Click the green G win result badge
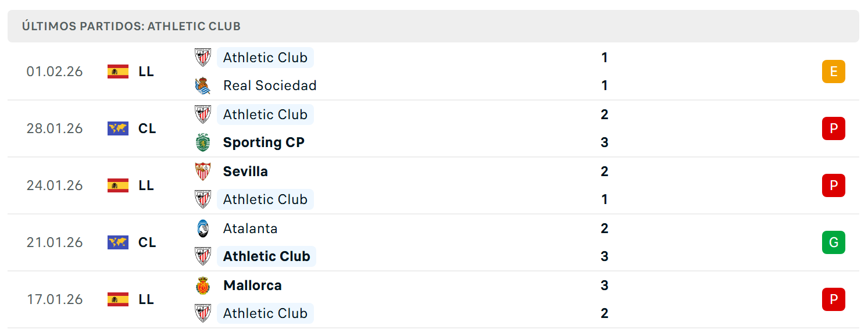This screenshot has height=336, width=868. 833,242
